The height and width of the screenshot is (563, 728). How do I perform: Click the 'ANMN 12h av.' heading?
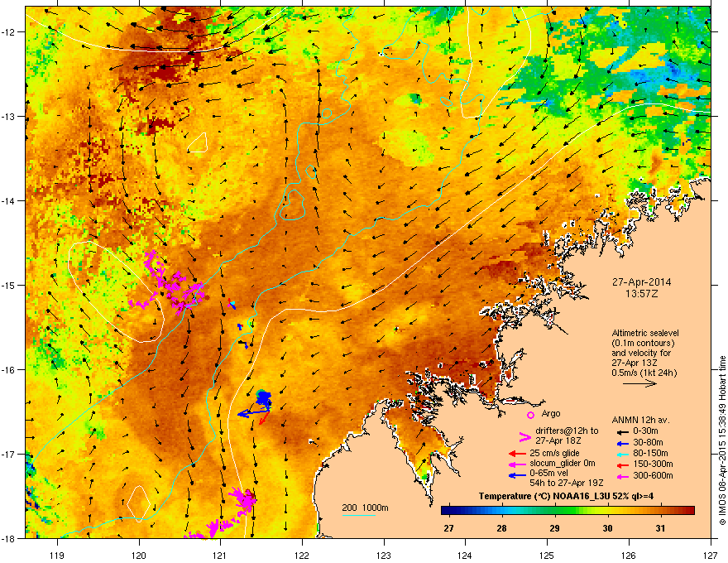pyautogui.click(x=640, y=420)
